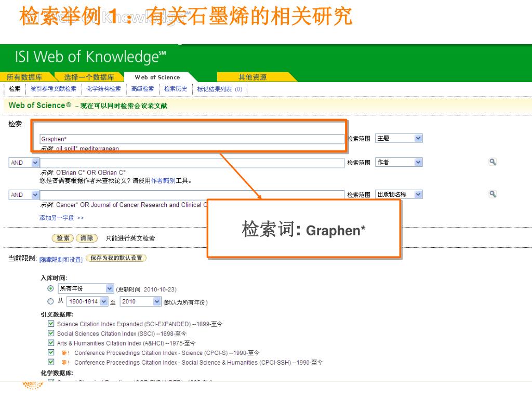Click the O'Brian C* OR OBrian C* example
The height and width of the screenshot is (399, 532).
pos(91,172)
